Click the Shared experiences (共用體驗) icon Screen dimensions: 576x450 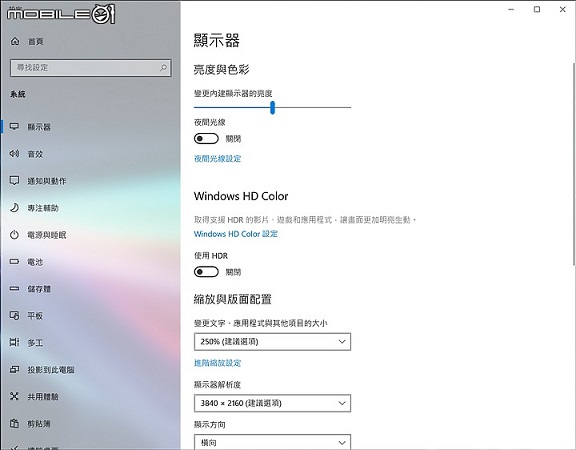(x=14, y=396)
